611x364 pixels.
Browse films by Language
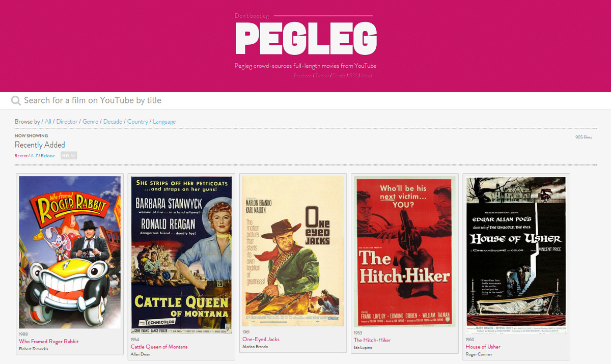[164, 122]
